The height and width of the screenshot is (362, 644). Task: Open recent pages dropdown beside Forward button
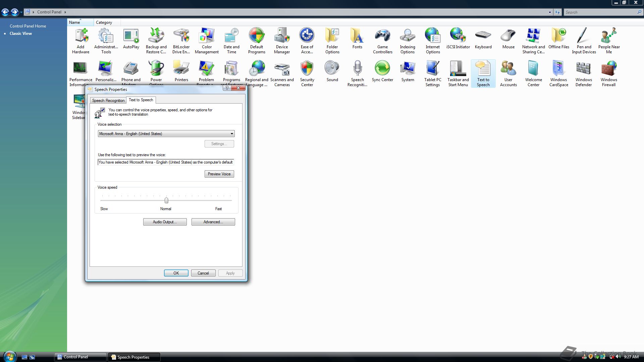pyautogui.click(x=21, y=12)
